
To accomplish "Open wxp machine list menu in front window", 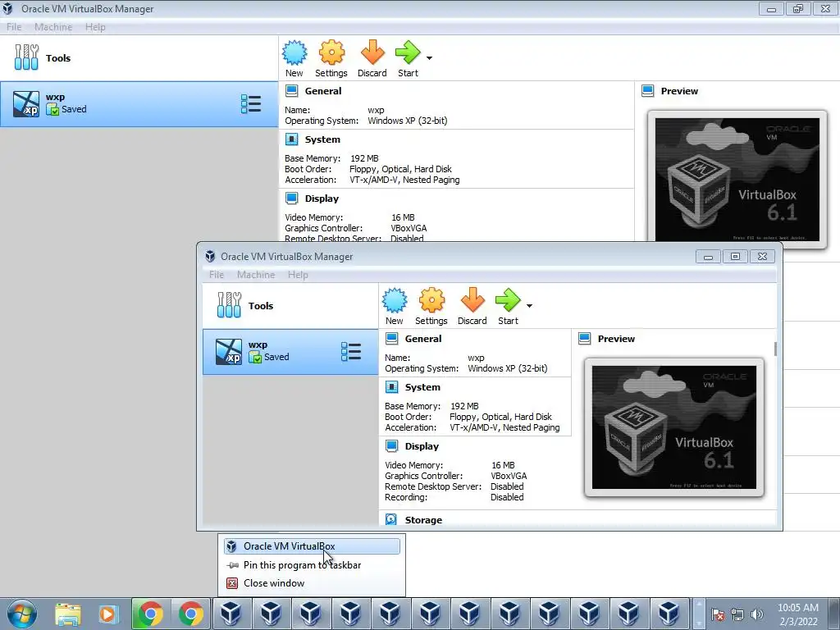I will pos(351,352).
